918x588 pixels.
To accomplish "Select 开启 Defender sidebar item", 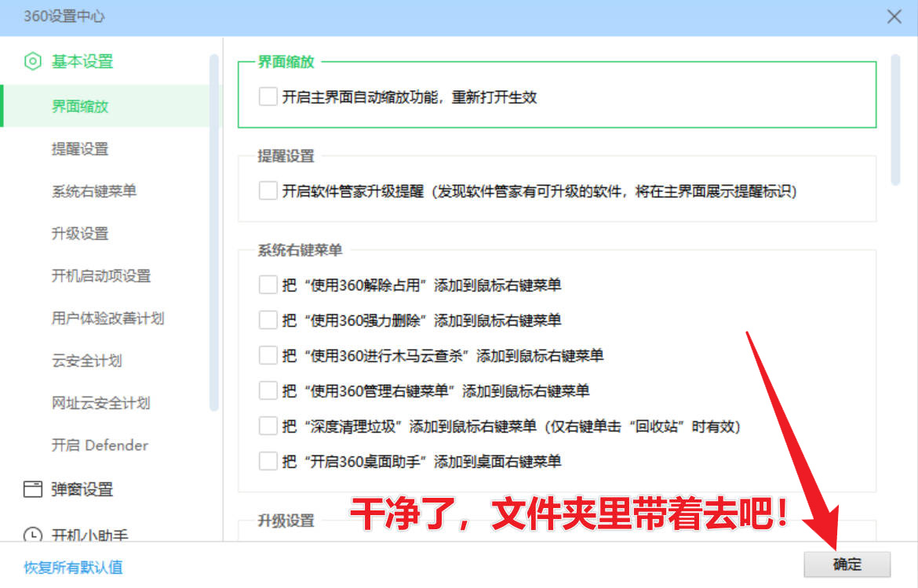I will click(100, 445).
